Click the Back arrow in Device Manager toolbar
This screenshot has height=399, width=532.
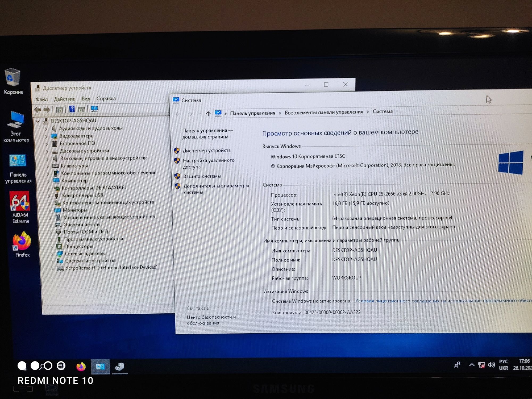point(38,109)
